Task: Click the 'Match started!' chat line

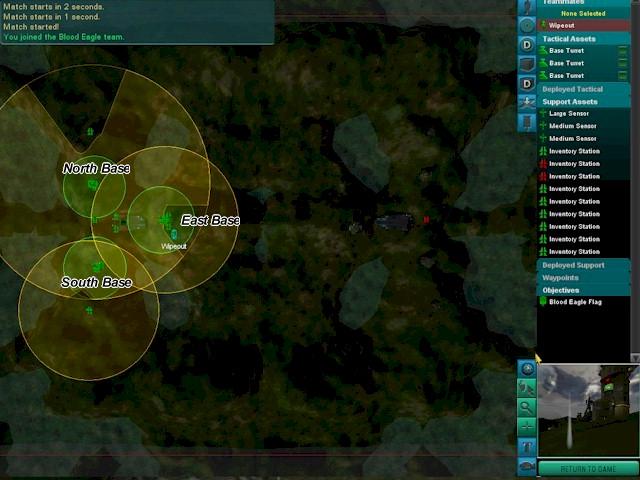Action: 31,27
